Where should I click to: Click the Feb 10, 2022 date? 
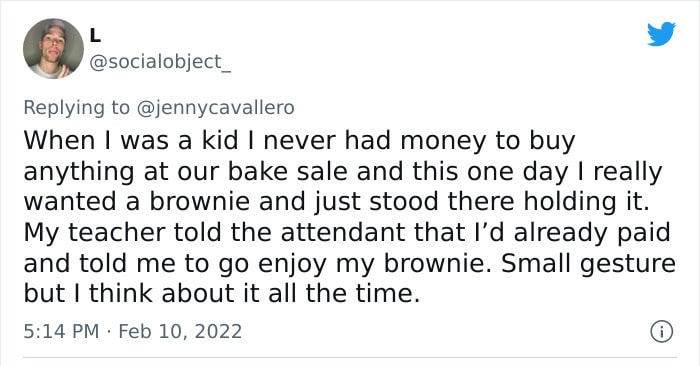coord(180,332)
